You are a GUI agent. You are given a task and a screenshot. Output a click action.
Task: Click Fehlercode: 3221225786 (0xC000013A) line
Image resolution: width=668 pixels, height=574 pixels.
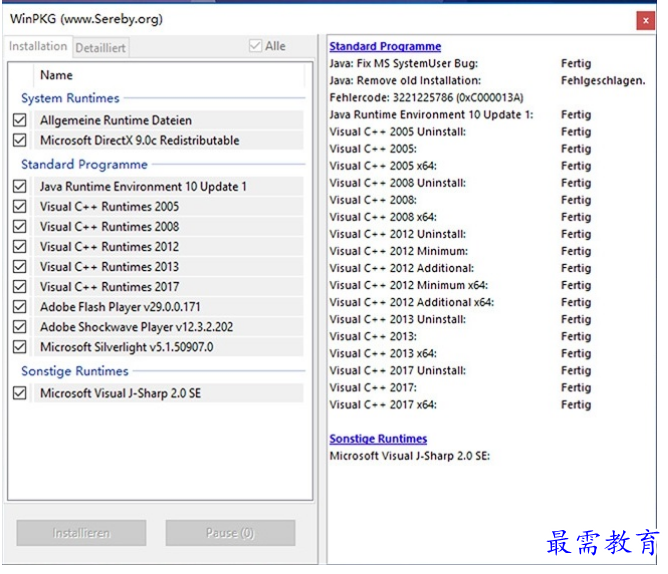[x=426, y=98]
